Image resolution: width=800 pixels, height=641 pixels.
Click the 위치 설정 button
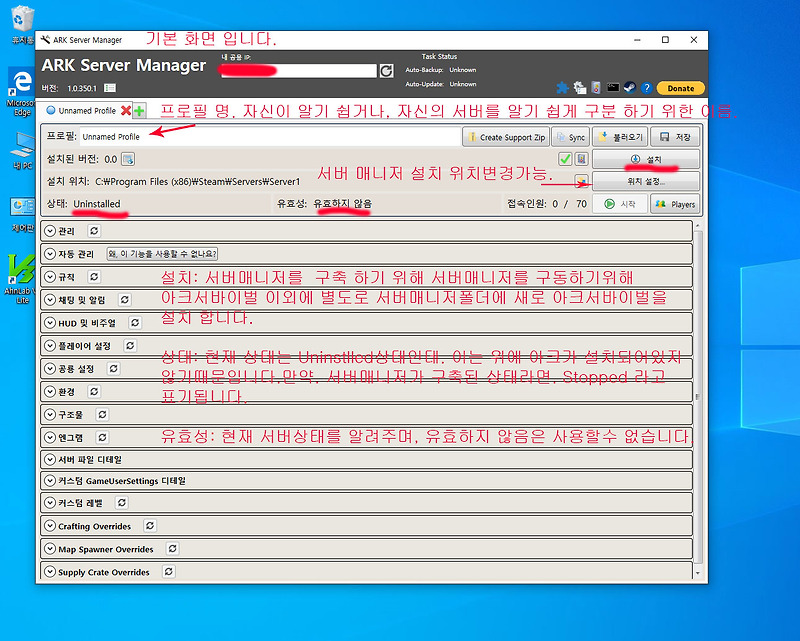(x=646, y=181)
